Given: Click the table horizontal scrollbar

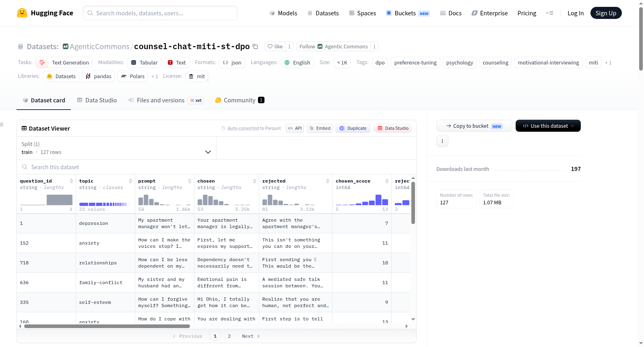Looking at the screenshot, I should pyautogui.click(x=107, y=326).
